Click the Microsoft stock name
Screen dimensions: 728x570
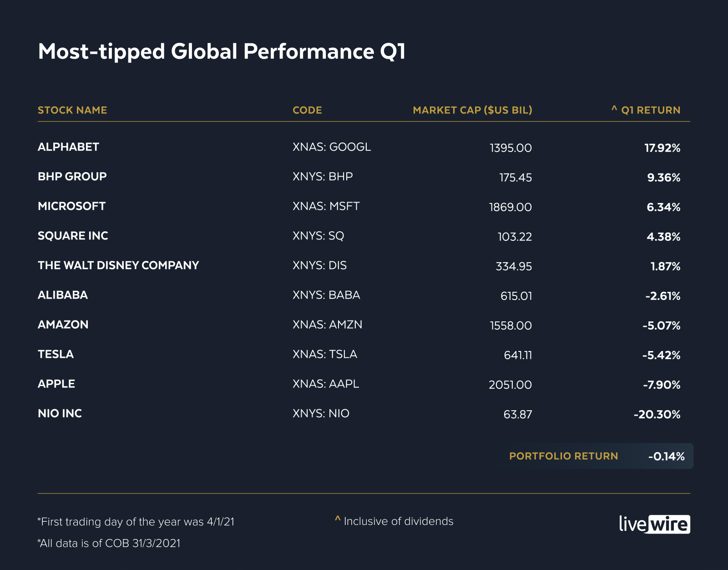point(71,206)
